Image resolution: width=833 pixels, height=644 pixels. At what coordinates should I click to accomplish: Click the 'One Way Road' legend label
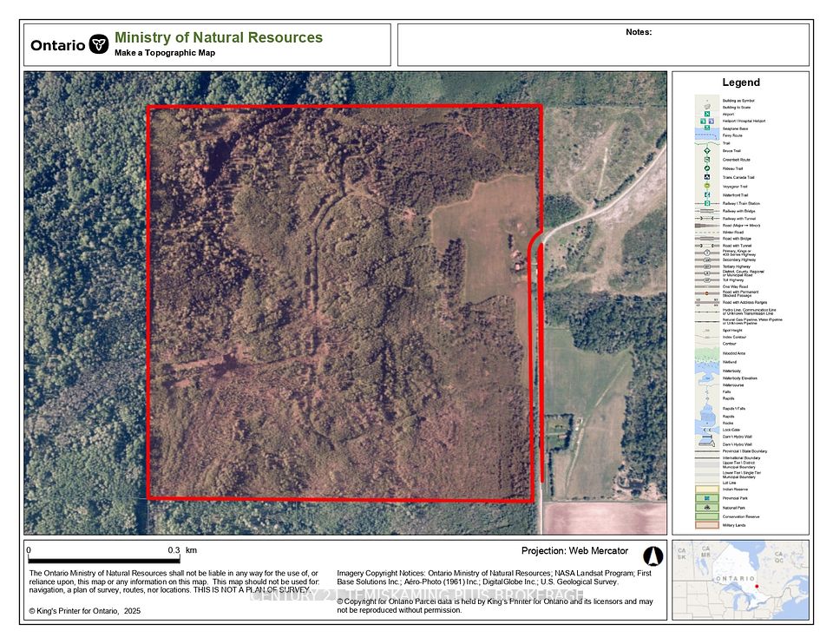pyautogui.click(x=735, y=286)
